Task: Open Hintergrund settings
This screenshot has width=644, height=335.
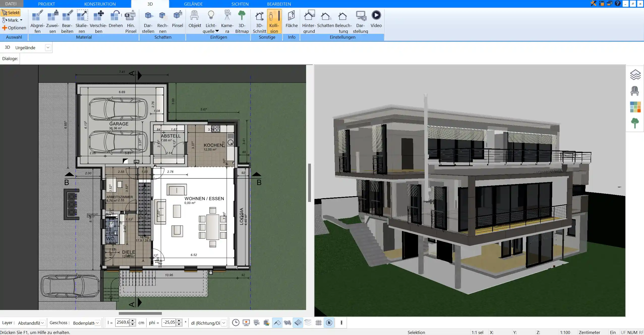Action: click(x=309, y=21)
